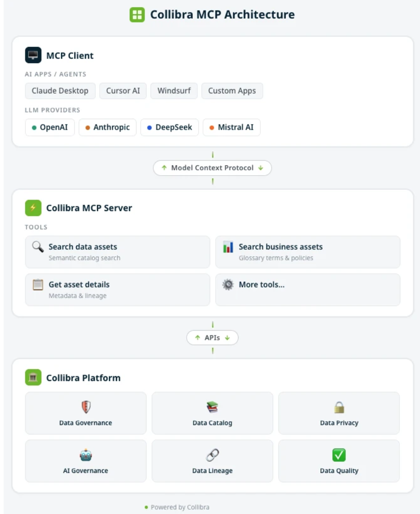Open the Data Governance platform tile
420x514 pixels.
86,413
